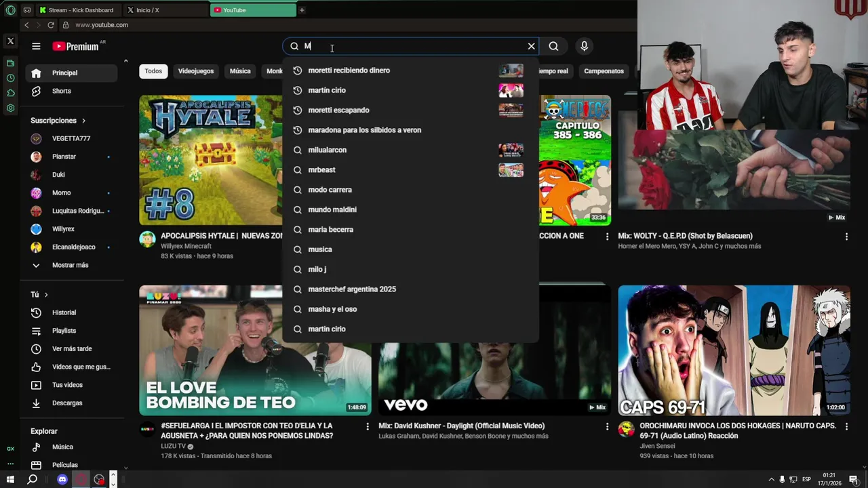Open a new browser tab
868x488 pixels.
point(302,10)
